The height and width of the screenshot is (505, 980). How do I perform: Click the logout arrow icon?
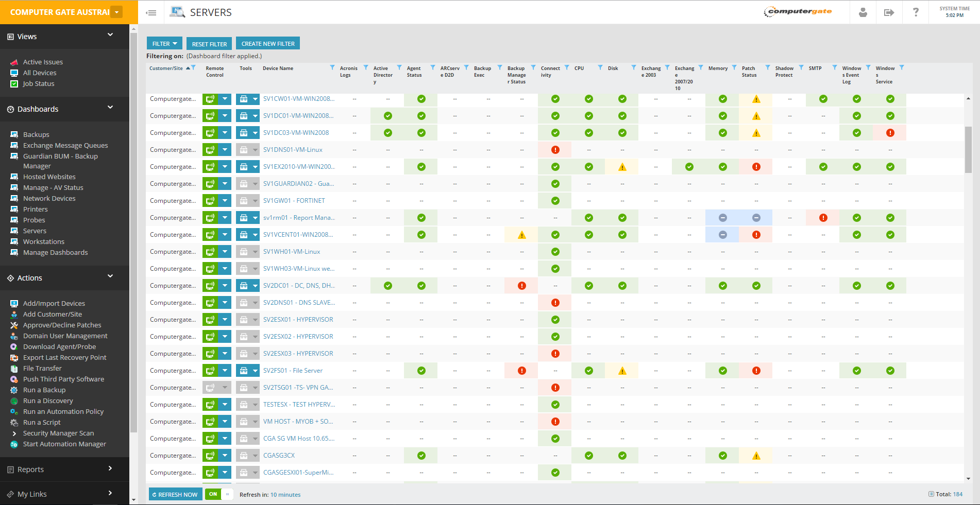coord(889,12)
